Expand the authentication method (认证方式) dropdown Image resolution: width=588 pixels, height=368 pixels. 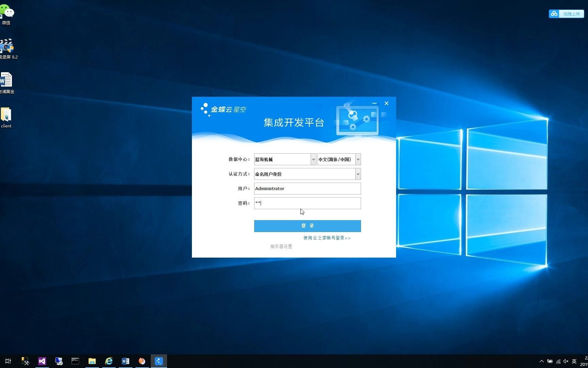[x=358, y=174]
